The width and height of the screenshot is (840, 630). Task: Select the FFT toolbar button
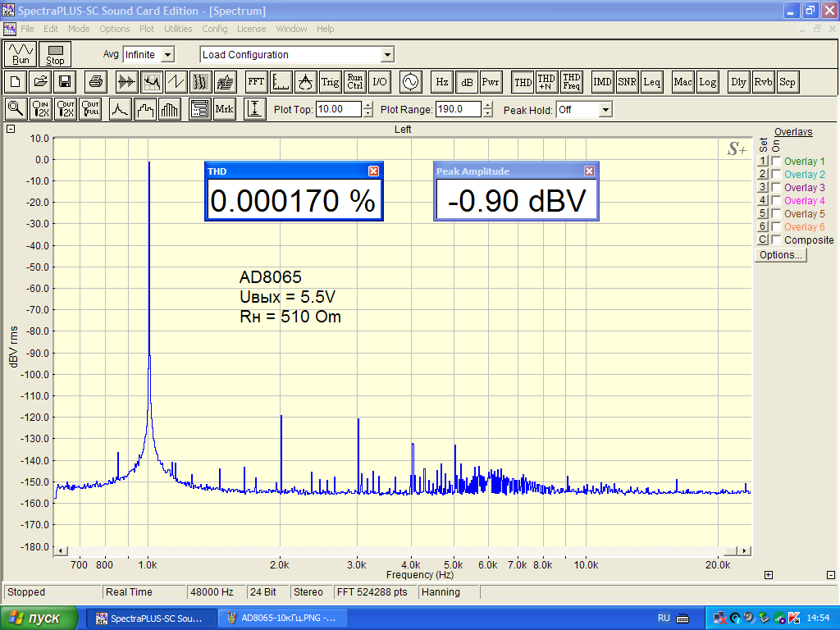(256, 82)
